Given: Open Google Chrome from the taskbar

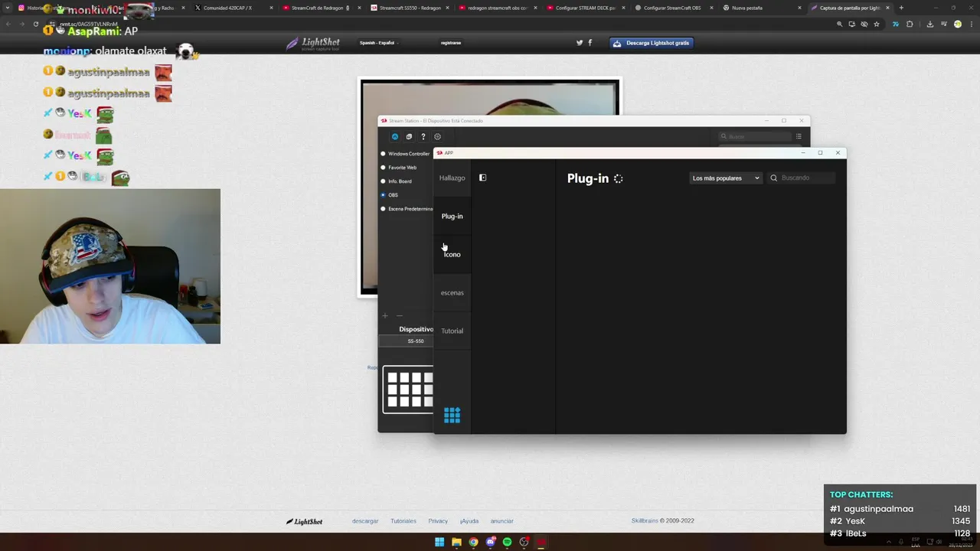Looking at the screenshot, I should tap(473, 542).
